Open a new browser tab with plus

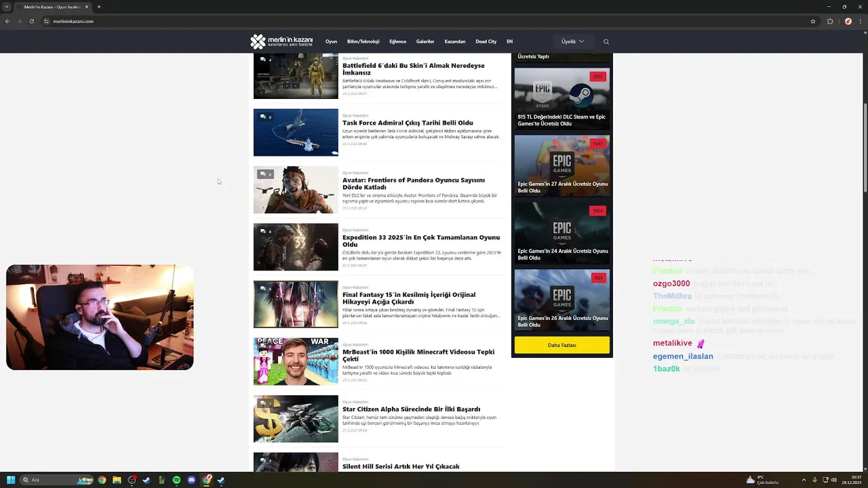point(99,7)
